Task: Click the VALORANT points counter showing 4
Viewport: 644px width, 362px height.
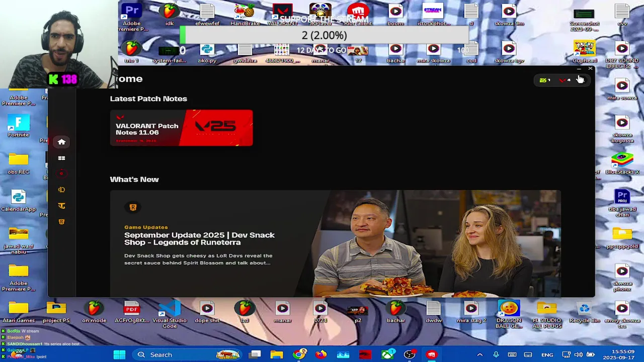Action: point(565,80)
